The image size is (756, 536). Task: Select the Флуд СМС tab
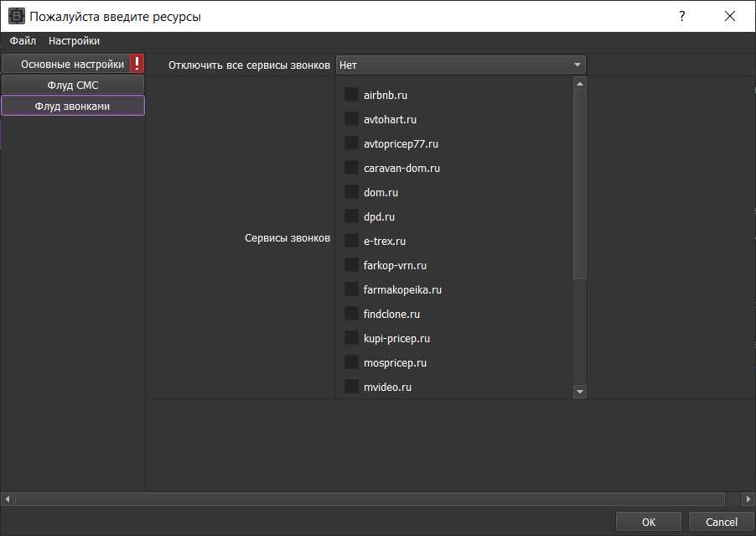73,85
